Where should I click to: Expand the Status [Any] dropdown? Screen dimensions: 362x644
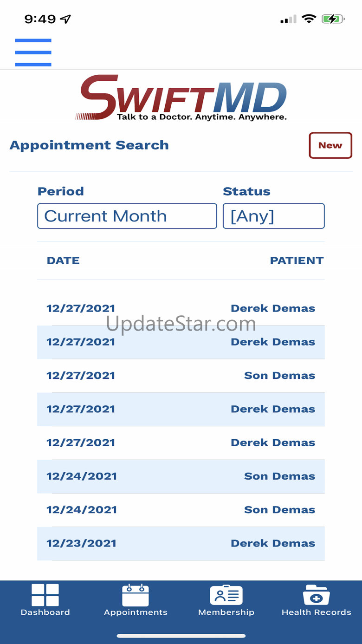274,216
